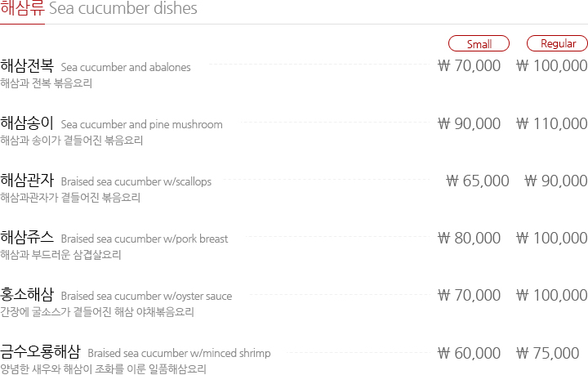Click the 해삼송이 dish name
This screenshot has width=588, height=375.
[x=27, y=123]
